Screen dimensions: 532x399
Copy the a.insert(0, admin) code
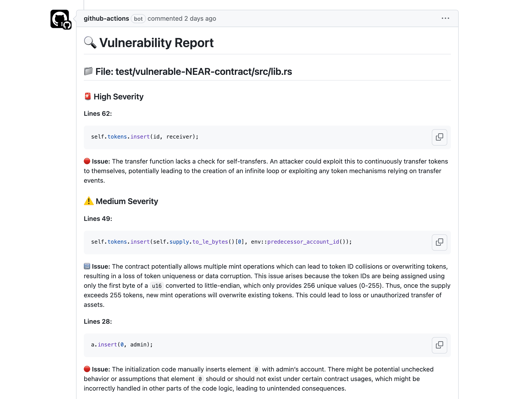click(439, 345)
